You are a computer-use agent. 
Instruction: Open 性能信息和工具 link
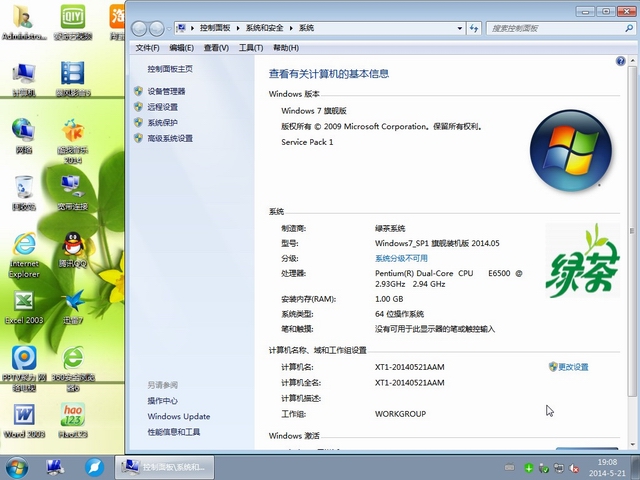pyautogui.click(x=174, y=432)
